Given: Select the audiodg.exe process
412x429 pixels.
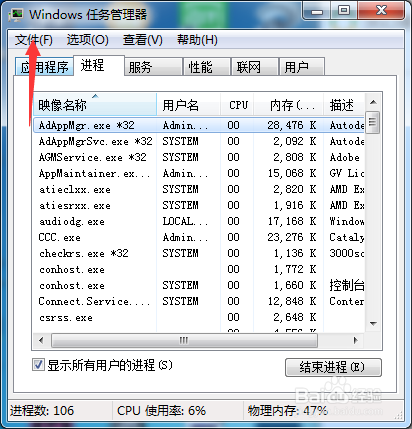Looking at the screenshot, I should click(199, 221).
